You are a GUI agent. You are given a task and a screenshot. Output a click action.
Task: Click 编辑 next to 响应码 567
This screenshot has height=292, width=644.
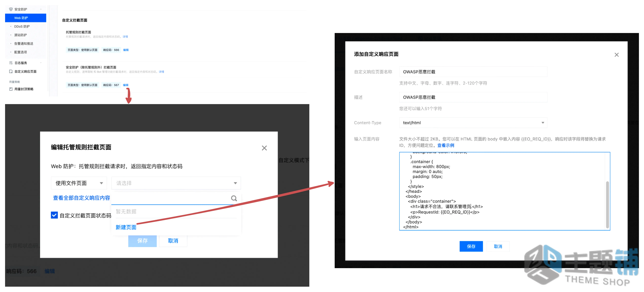(126, 85)
